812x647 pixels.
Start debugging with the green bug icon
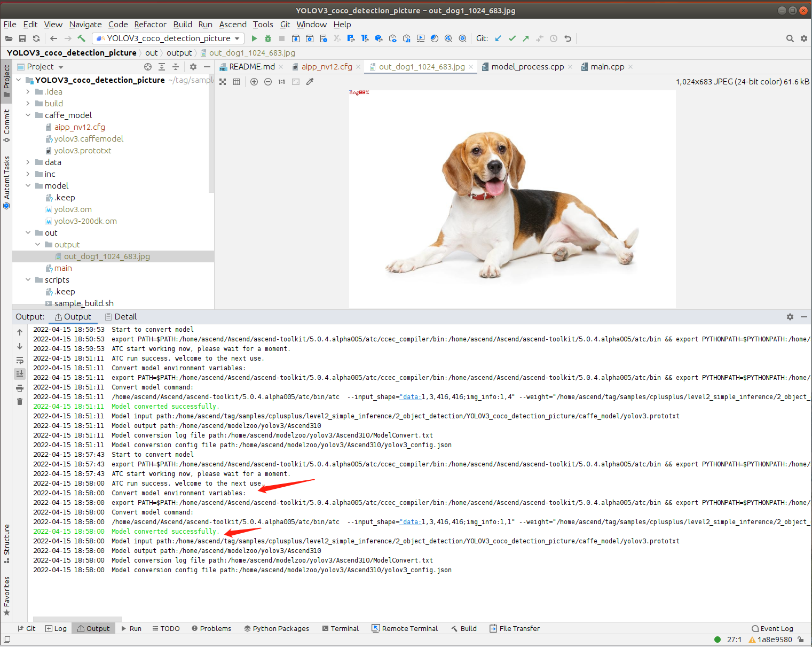[268, 38]
